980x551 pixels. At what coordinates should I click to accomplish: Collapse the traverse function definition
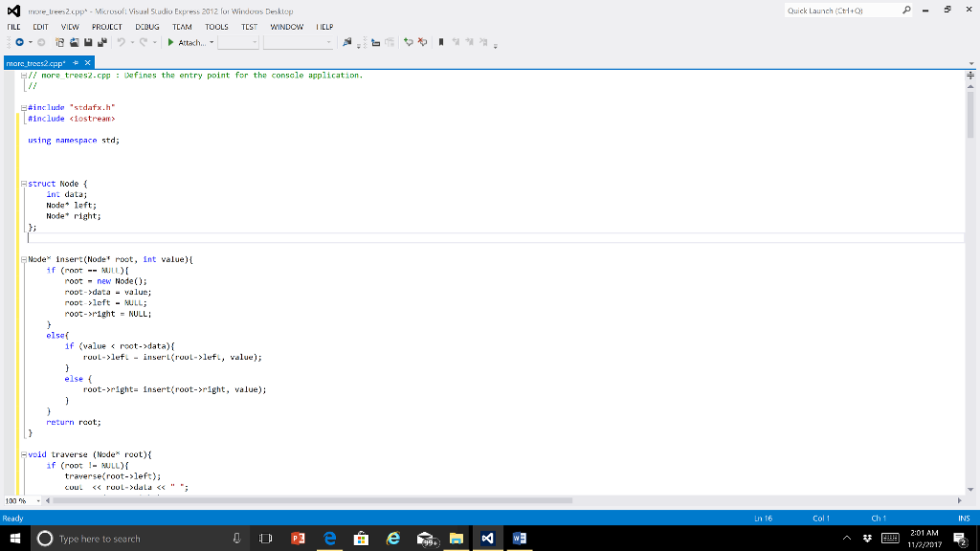[23, 453]
